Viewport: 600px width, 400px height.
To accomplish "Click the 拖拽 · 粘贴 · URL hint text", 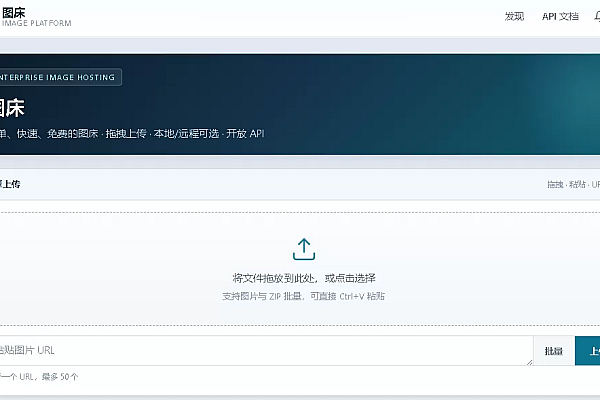I will [x=573, y=184].
